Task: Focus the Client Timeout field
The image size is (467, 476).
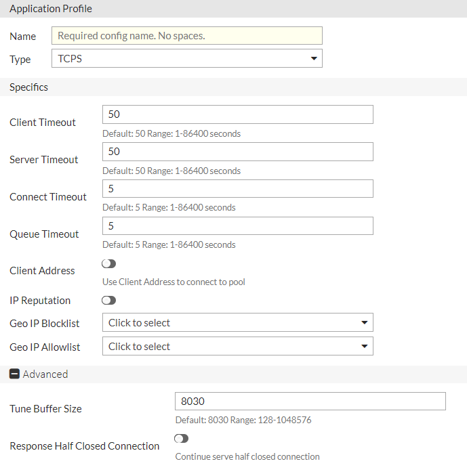Action: [237, 114]
